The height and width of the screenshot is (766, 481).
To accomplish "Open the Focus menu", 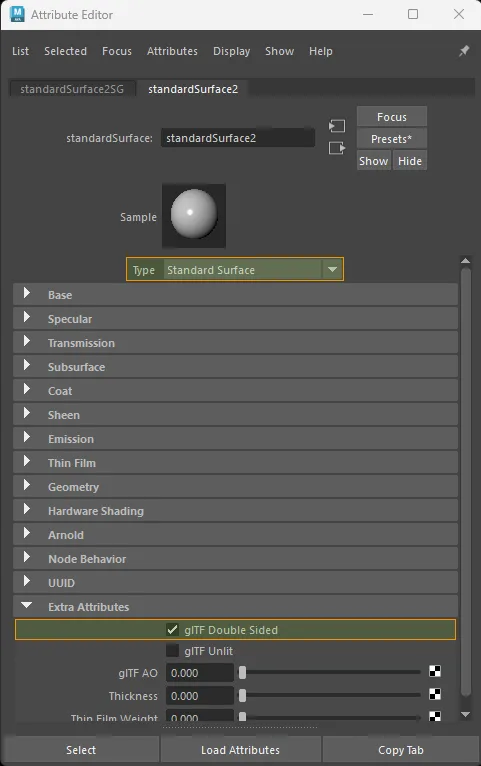I will [x=117, y=51].
